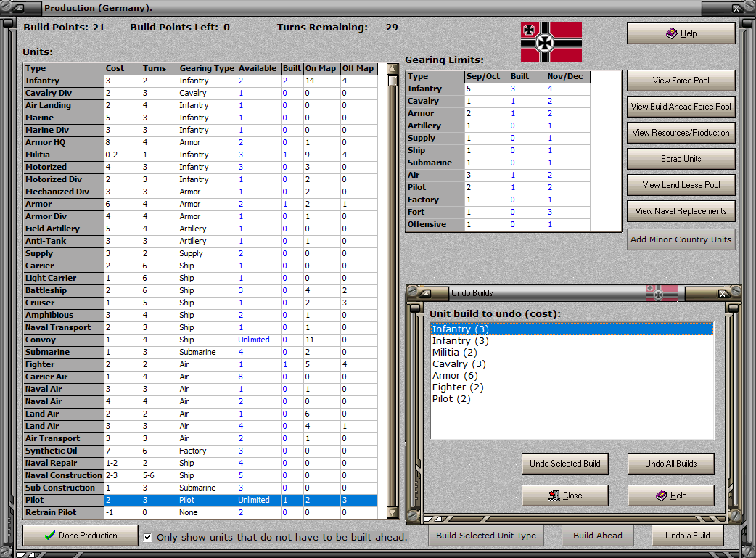Click Undo Selected Build
The height and width of the screenshot is (558, 756).
pyautogui.click(x=565, y=464)
